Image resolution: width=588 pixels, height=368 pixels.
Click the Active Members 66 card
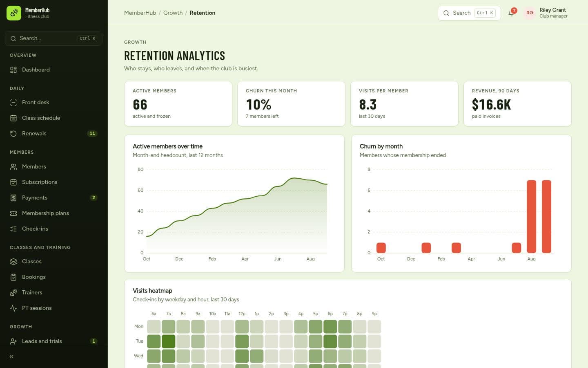click(178, 104)
